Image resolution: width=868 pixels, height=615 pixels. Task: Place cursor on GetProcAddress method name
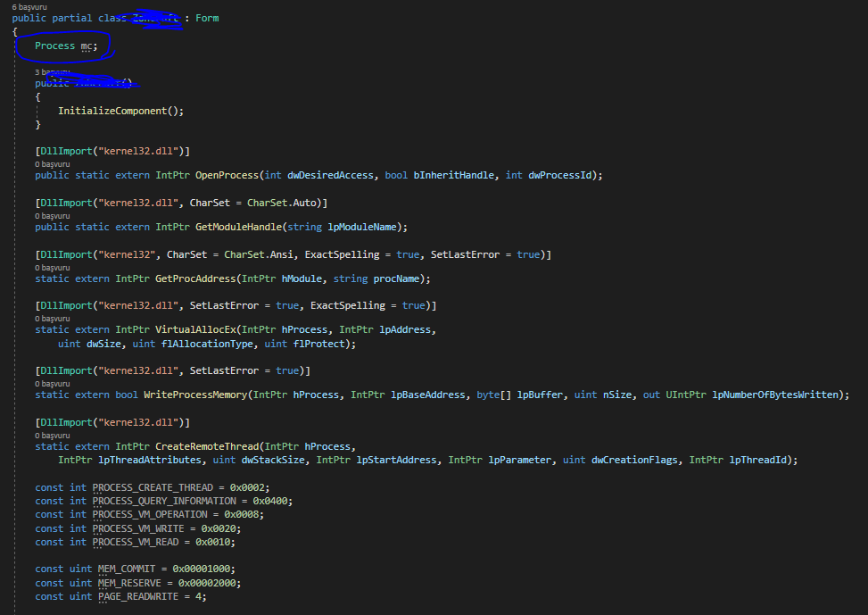pyautogui.click(x=195, y=278)
